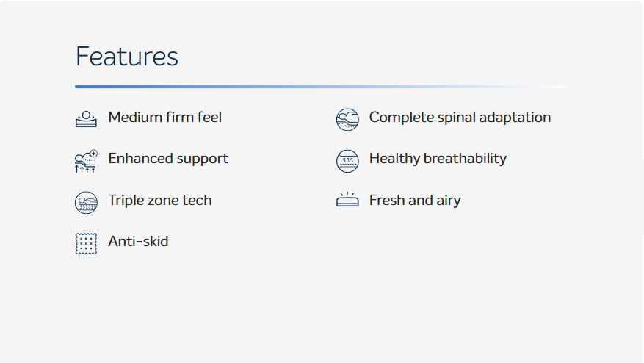
Task: Click the upward arrows beneath Enhanced support icon
Action: click(85, 169)
